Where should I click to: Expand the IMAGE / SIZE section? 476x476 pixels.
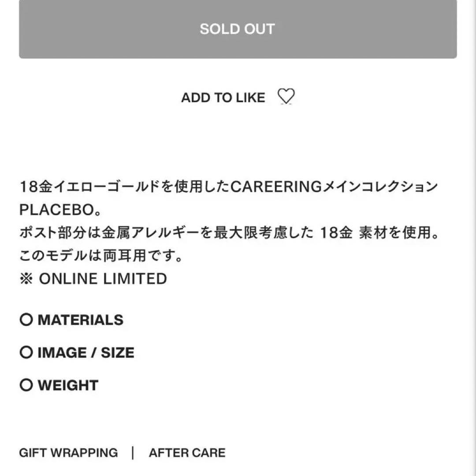[86, 353]
